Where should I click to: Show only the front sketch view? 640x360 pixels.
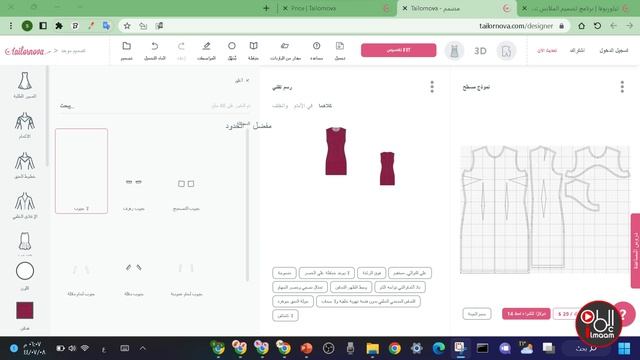tap(303, 106)
